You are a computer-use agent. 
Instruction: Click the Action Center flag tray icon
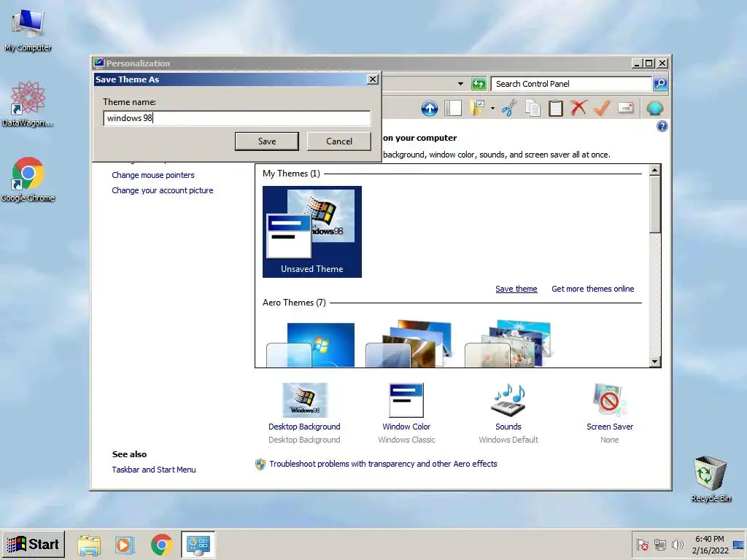pyautogui.click(x=642, y=544)
